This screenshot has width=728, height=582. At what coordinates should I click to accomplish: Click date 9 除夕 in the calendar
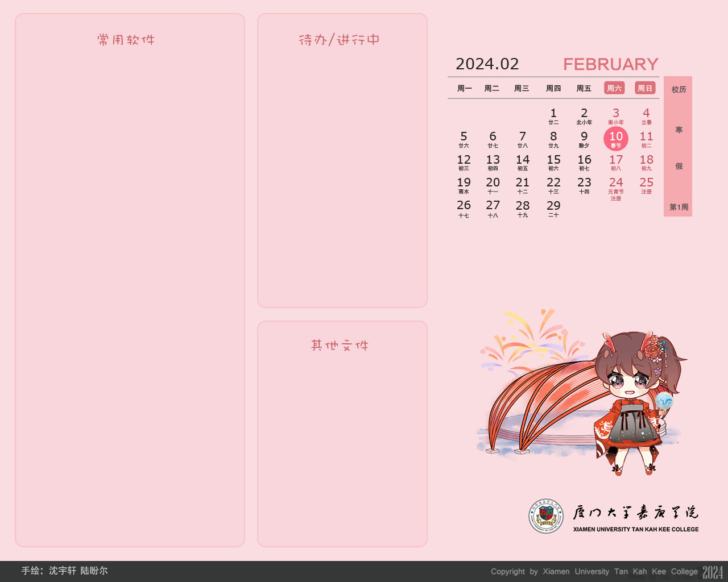(x=584, y=139)
